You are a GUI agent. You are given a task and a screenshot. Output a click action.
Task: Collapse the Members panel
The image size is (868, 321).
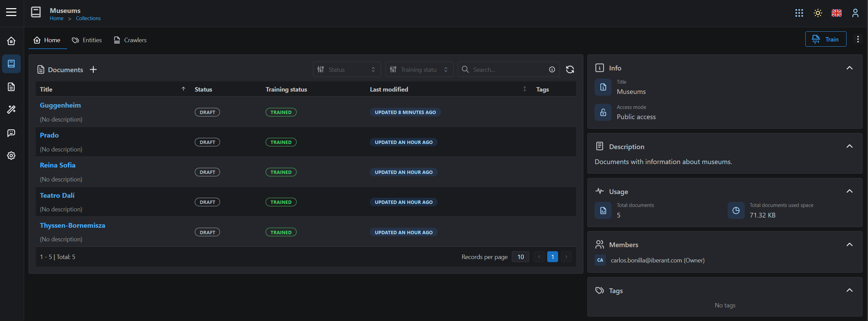(849, 244)
